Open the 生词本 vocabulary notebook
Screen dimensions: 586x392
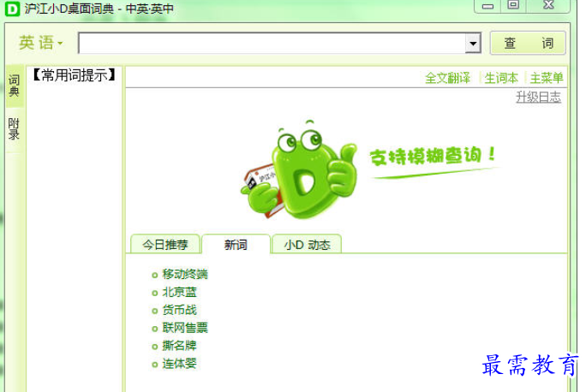tap(501, 78)
